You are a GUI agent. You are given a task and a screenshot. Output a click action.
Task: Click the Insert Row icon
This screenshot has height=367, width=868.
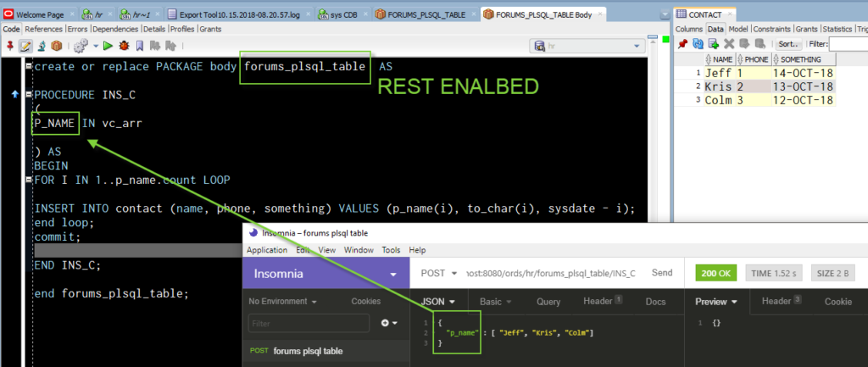click(x=714, y=43)
